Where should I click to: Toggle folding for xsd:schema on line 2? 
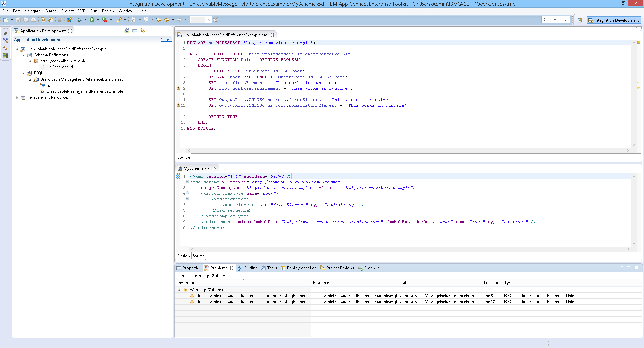click(187, 182)
